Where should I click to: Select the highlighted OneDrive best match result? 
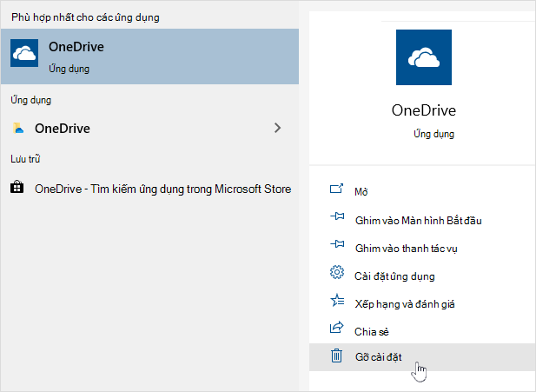(x=149, y=56)
